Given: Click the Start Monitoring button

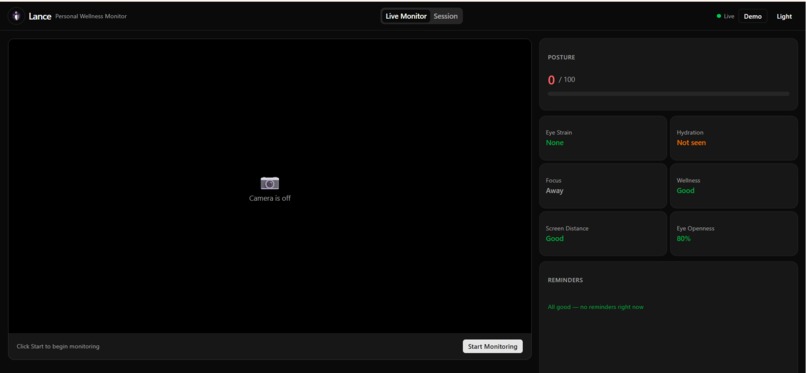Looking at the screenshot, I should click(492, 346).
